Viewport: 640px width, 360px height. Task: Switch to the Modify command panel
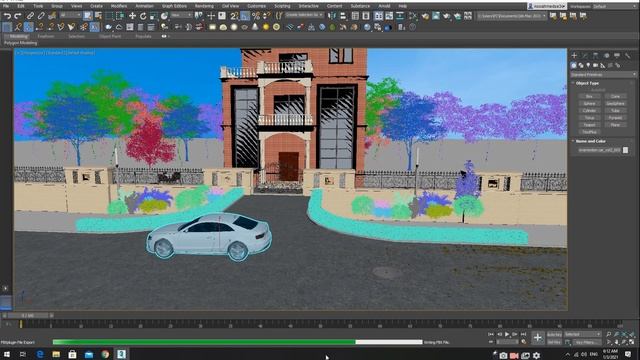585,56
